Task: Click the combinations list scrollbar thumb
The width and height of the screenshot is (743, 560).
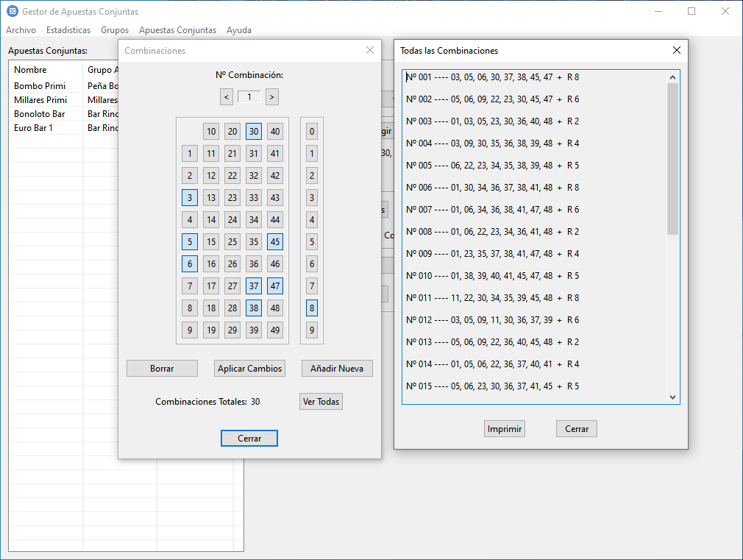Action: point(673,159)
